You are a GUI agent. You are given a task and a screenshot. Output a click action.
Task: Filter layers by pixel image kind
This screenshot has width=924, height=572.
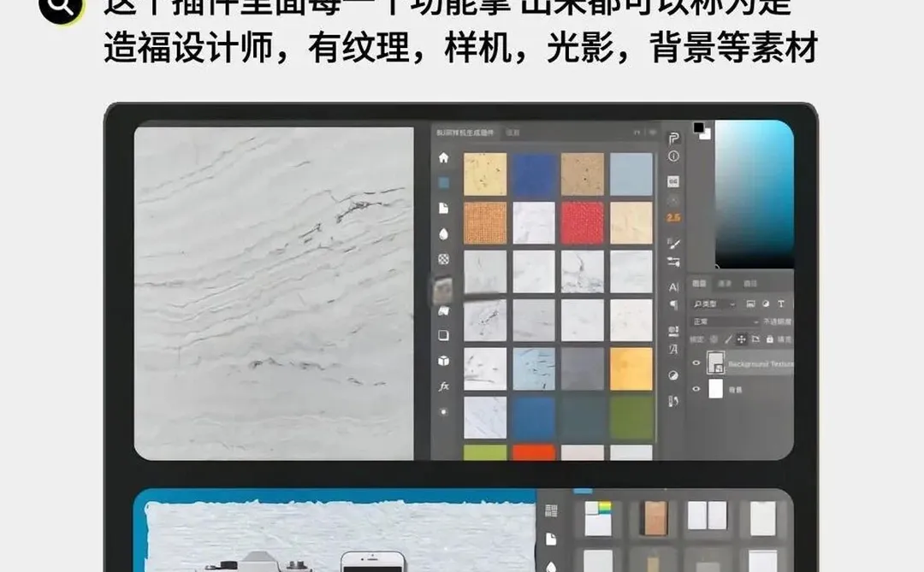tap(751, 304)
